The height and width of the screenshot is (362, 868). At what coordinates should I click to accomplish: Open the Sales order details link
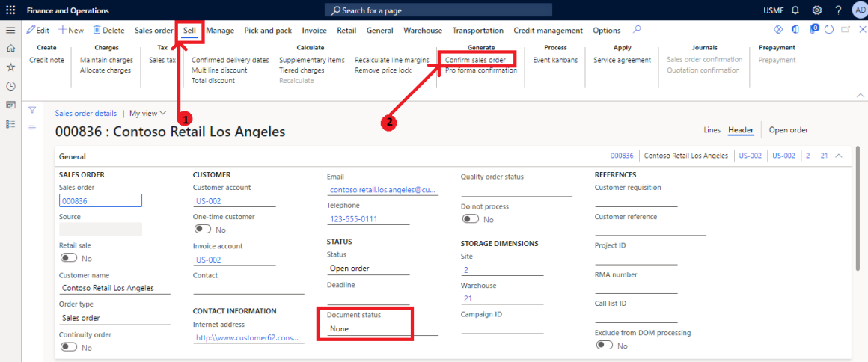tap(86, 114)
